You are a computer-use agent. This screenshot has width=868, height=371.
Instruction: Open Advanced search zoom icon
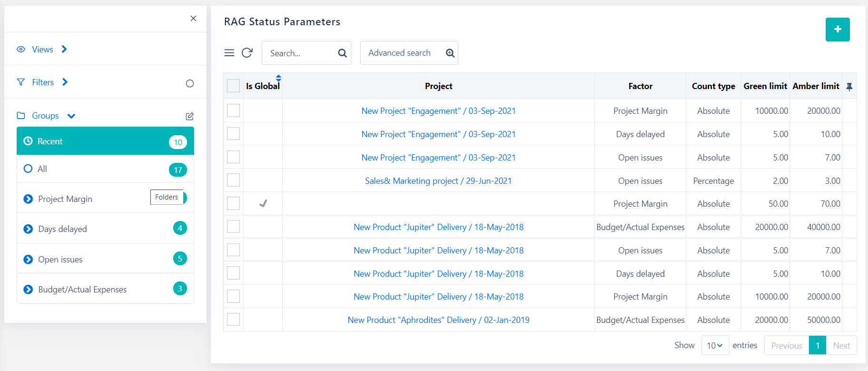tap(450, 53)
